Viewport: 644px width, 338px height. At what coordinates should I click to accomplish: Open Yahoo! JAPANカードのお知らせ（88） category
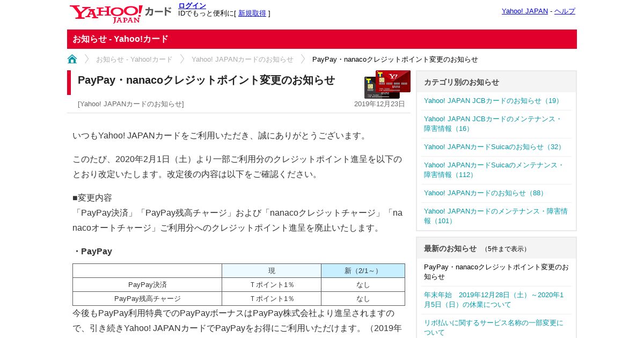(485, 193)
